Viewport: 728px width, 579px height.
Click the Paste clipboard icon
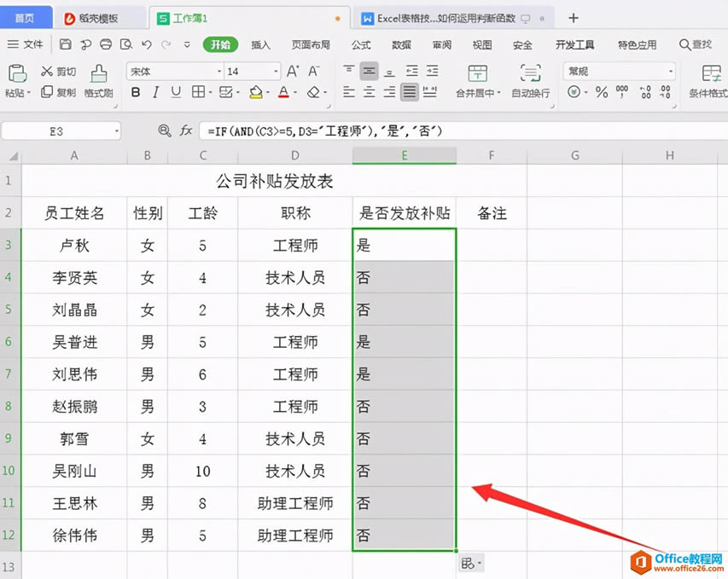tap(17, 74)
